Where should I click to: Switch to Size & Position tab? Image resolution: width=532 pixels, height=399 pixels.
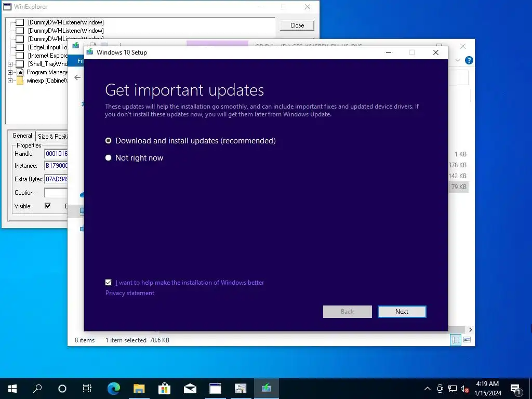(52, 137)
